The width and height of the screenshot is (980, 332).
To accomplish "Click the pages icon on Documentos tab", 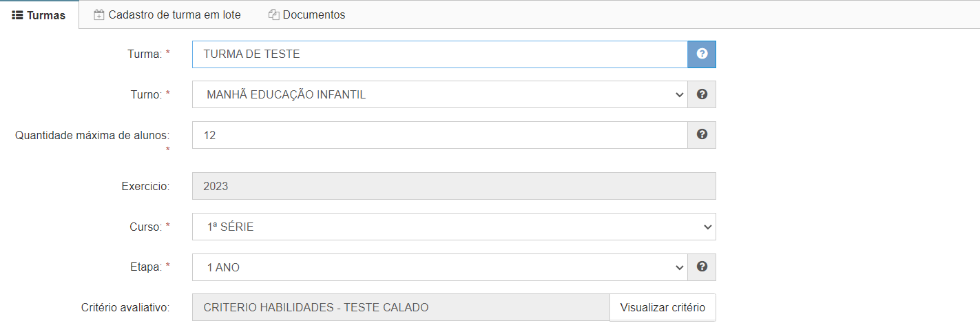I will [x=273, y=14].
